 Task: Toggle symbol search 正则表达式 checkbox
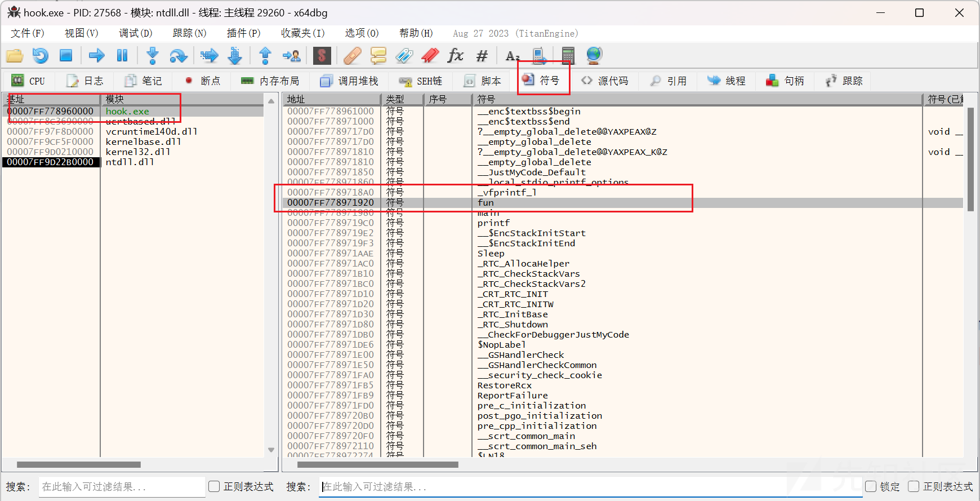pos(914,486)
